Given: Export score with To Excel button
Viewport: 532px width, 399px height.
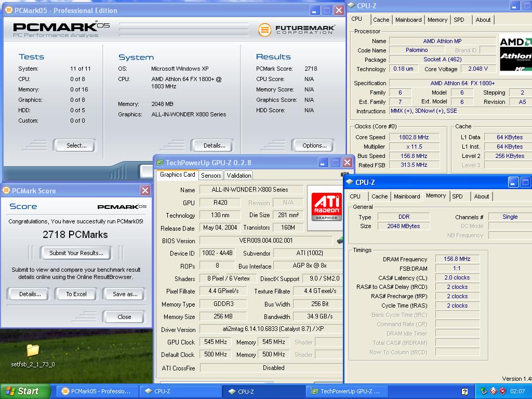Looking at the screenshot, I should 76,294.
